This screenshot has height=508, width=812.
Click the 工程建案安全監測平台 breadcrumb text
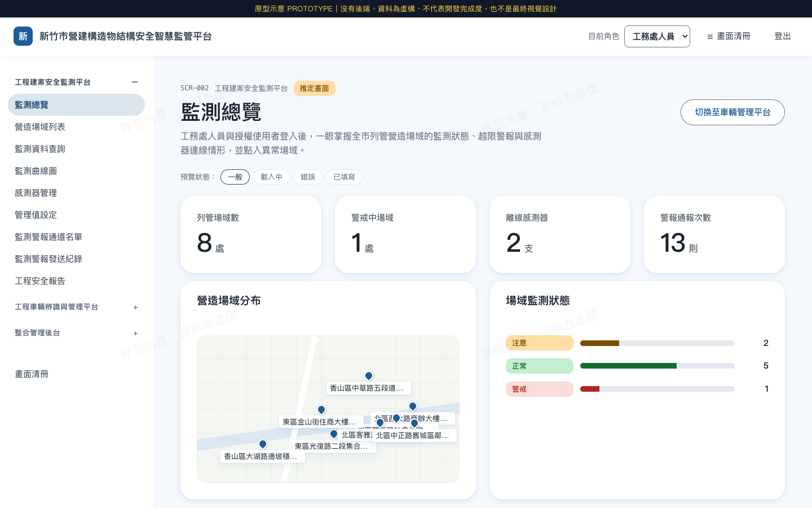[x=251, y=89]
